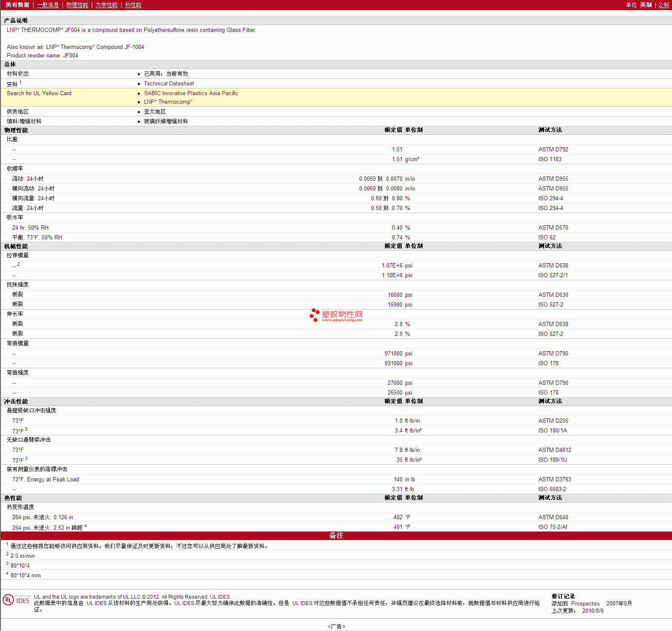This screenshot has width=672, height=631.
Task: Choose 英制 units
Action: [646, 5]
